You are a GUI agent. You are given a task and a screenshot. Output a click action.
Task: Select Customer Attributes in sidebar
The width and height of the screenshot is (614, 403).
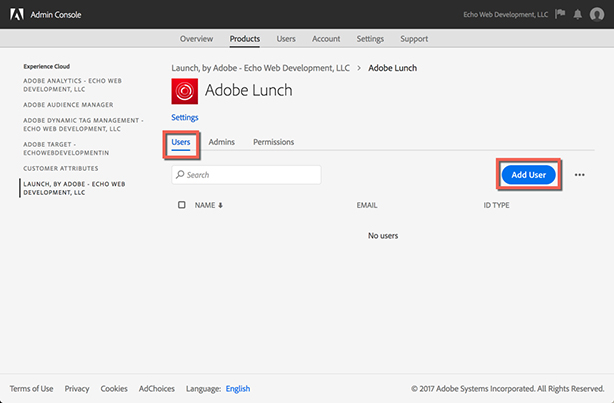pos(61,168)
